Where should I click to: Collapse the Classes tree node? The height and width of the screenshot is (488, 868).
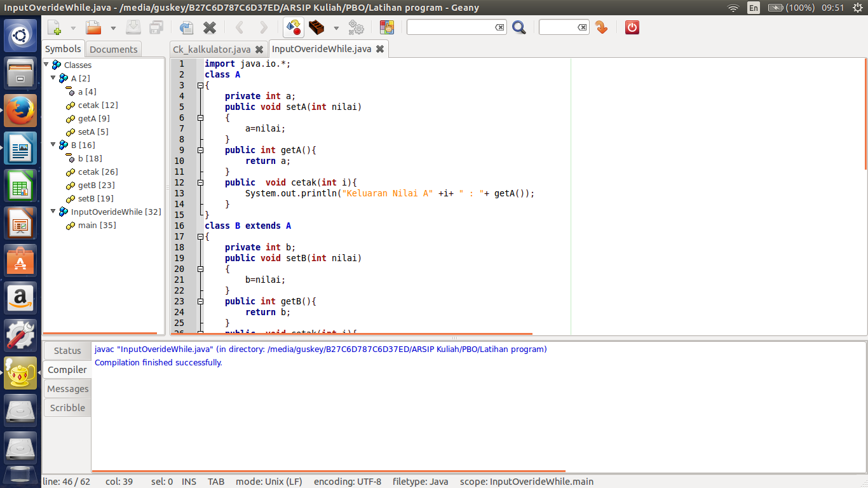(x=45, y=64)
